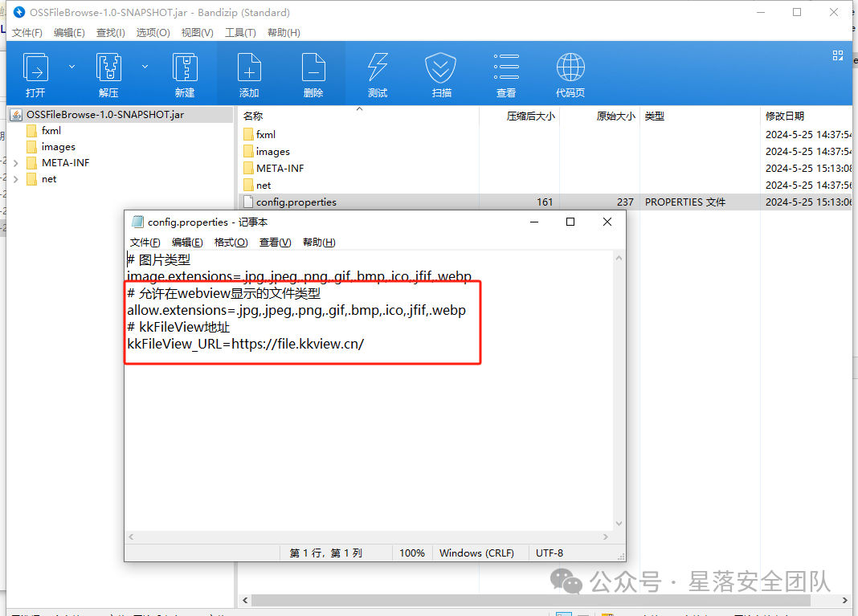Image resolution: width=858 pixels, height=616 pixels.
Task: Click the Test (测试) lightning icon
Action: click(x=378, y=67)
